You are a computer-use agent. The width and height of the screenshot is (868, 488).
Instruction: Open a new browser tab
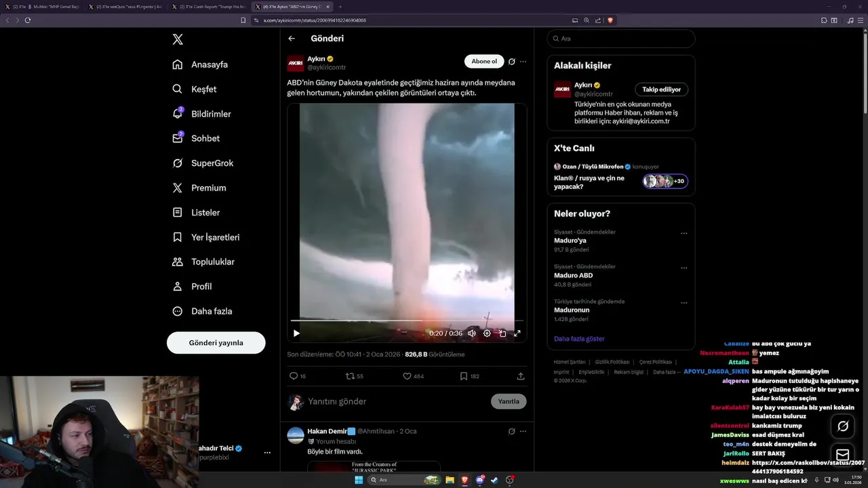tap(340, 7)
